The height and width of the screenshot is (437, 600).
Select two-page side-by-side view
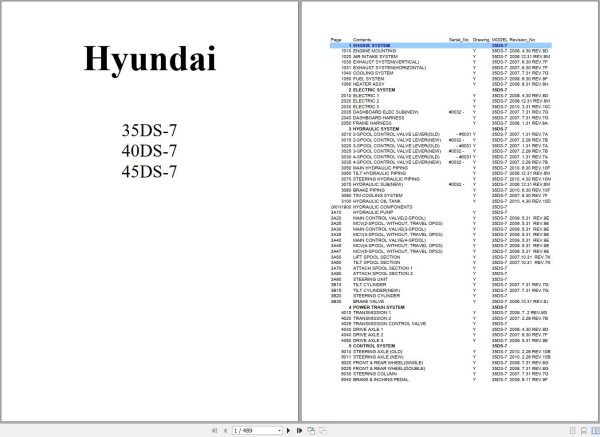(x=595, y=430)
